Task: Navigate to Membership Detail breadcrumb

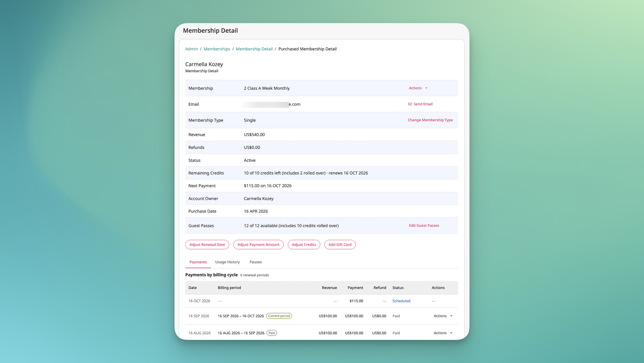Action: 254,49
